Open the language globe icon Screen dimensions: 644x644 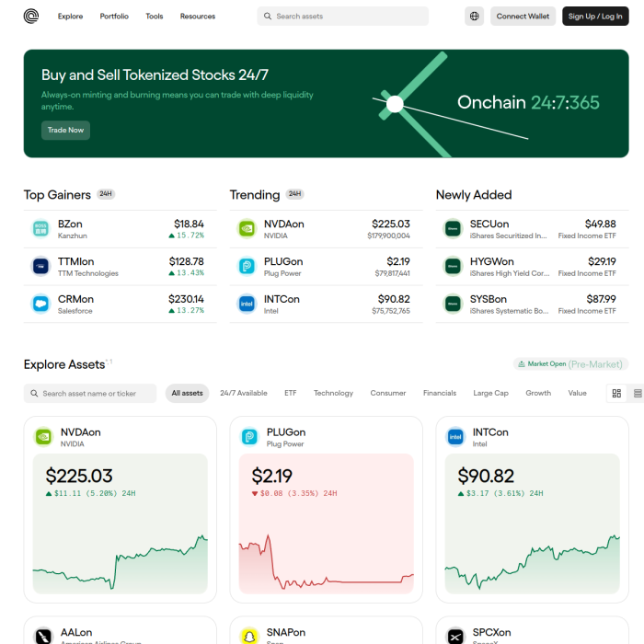click(474, 17)
